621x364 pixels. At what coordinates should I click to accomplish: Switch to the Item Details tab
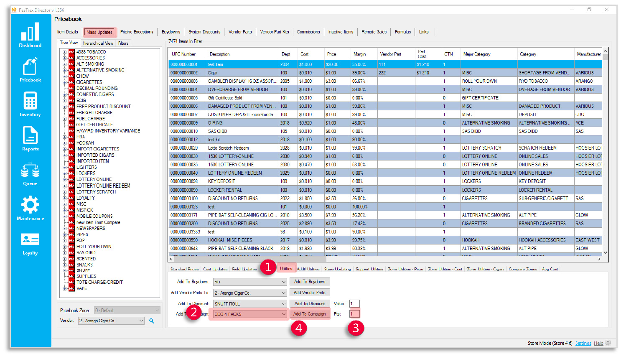(68, 32)
